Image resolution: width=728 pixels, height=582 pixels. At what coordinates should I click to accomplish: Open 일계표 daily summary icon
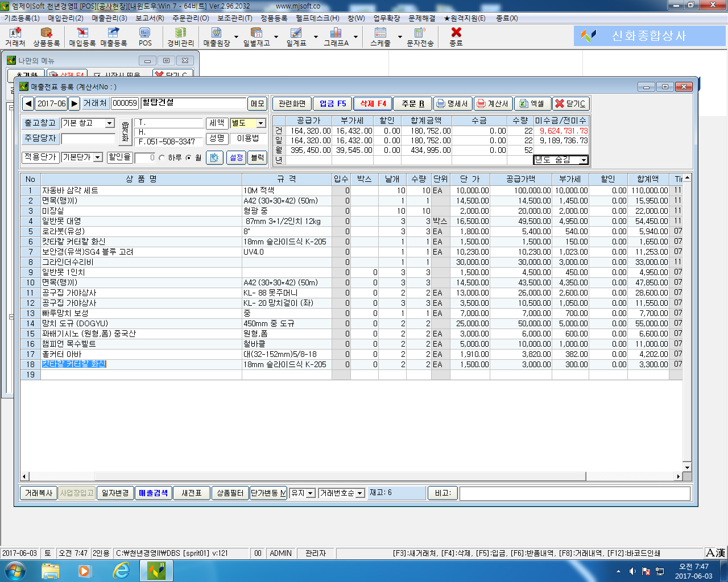pyautogui.click(x=296, y=37)
